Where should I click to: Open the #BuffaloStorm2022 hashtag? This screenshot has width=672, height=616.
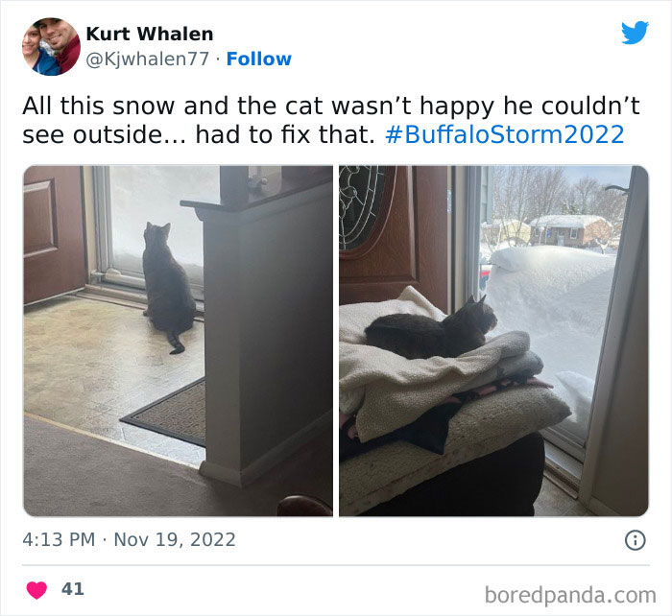point(504,134)
